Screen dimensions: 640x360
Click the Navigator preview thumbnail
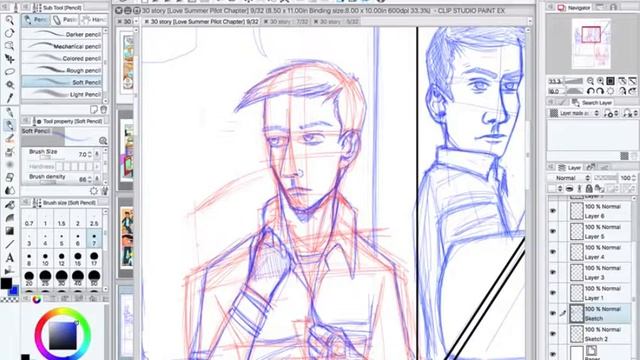coord(591,43)
